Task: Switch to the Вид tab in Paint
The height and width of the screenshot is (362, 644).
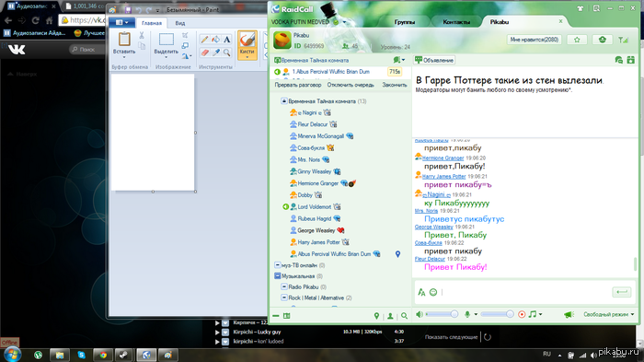Action: click(x=180, y=23)
